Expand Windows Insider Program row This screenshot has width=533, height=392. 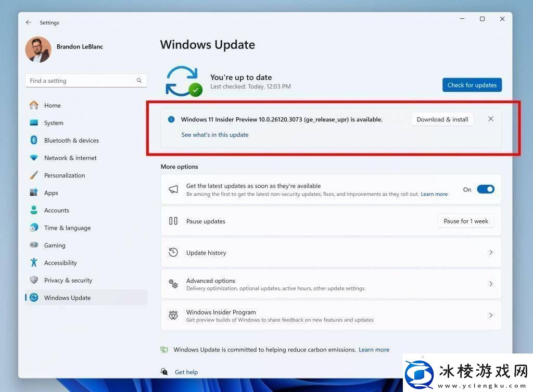coord(490,315)
